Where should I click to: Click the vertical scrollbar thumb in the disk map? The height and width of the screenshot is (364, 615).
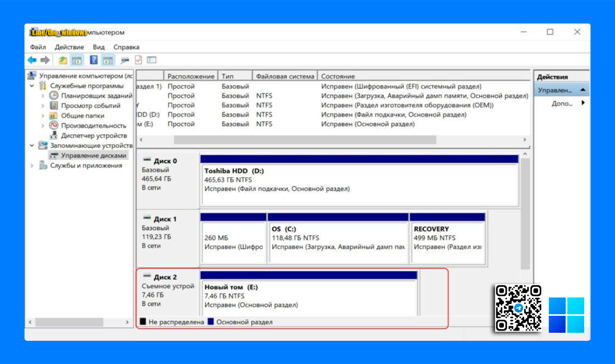click(x=525, y=214)
